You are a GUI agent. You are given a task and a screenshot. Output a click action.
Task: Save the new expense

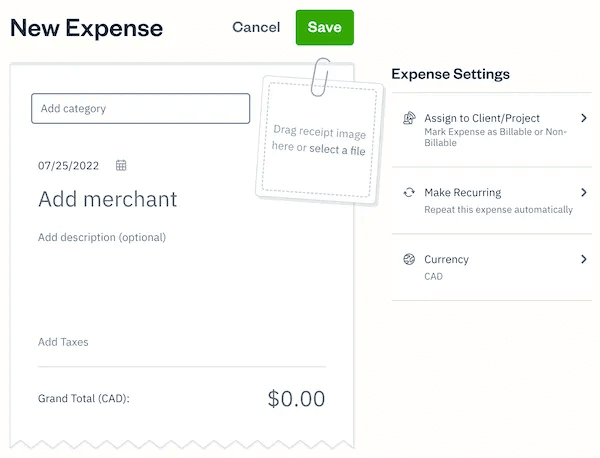coord(324,27)
